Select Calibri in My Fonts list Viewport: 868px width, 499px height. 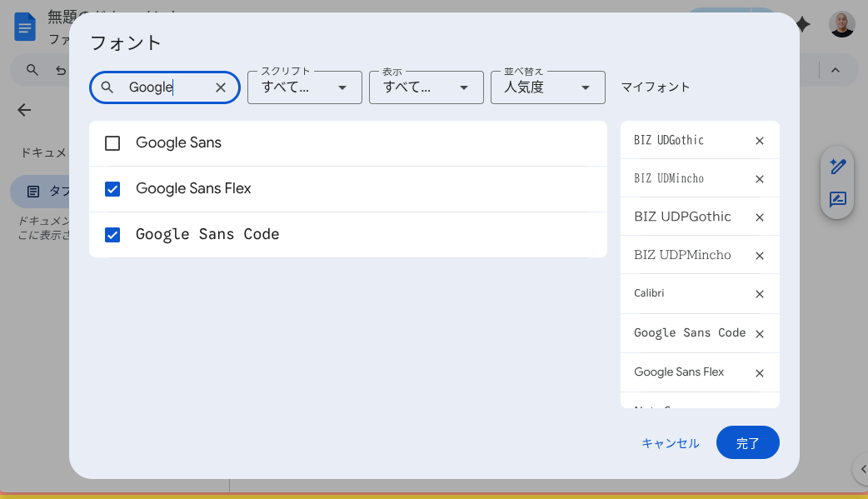click(x=649, y=293)
